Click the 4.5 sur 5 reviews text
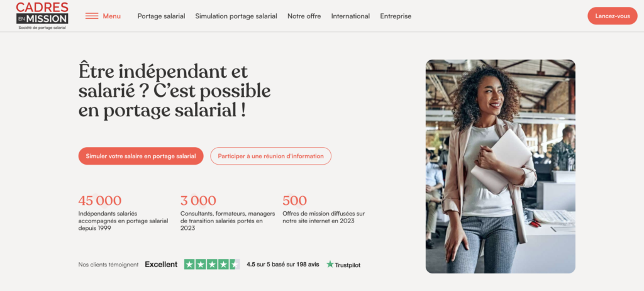Image resolution: width=644 pixels, height=291 pixels. [282, 265]
